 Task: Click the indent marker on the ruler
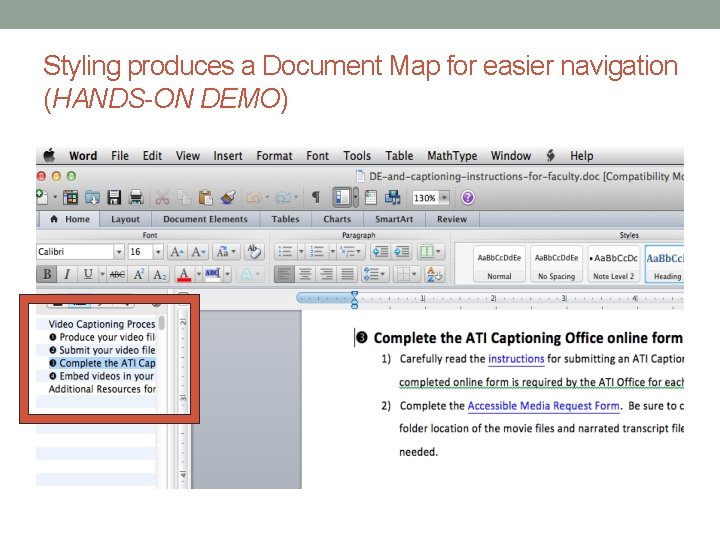coord(354,299)
